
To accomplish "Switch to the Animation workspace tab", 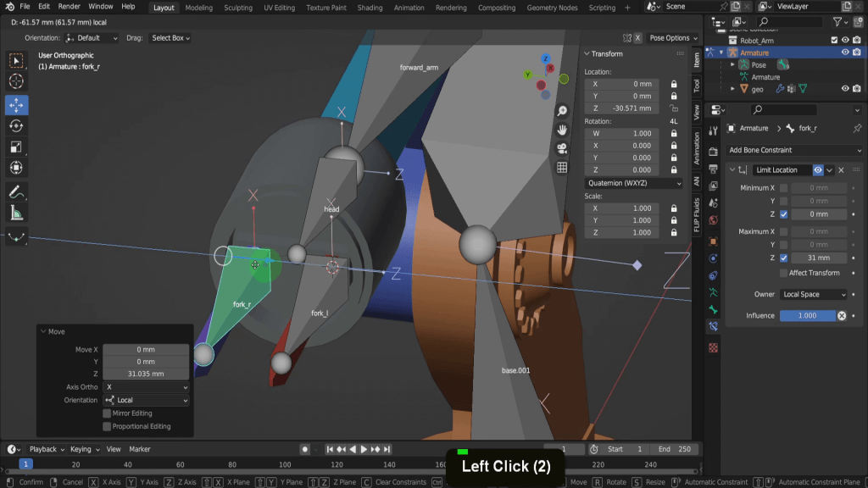I will coord(409,8).
